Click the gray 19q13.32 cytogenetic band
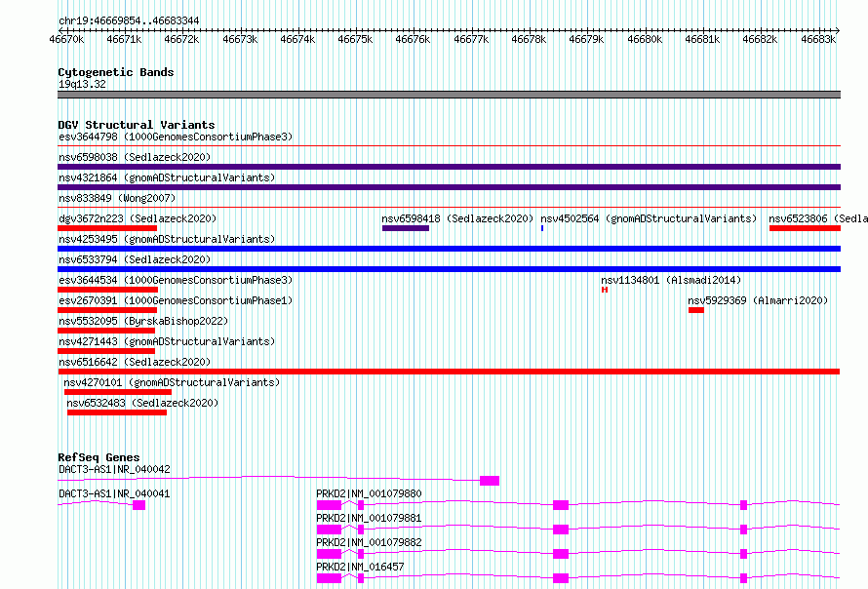868x589 pixels. (x=449, y=95)
